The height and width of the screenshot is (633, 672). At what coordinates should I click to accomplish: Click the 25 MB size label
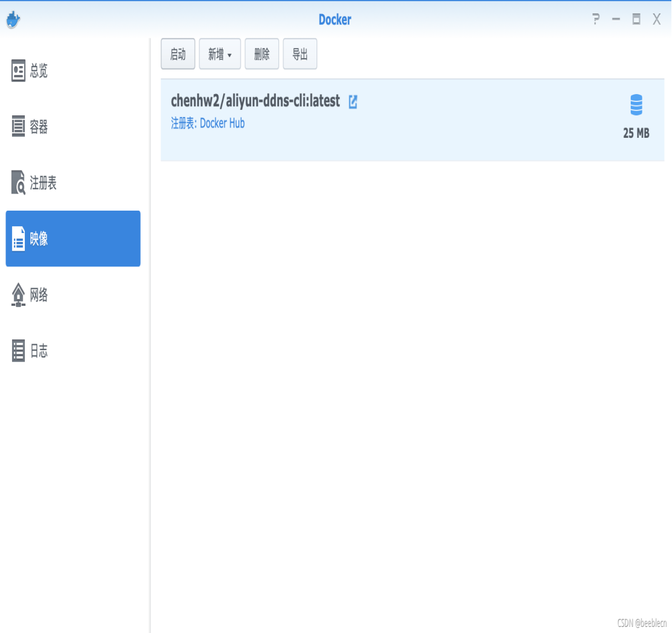[636, 134]
